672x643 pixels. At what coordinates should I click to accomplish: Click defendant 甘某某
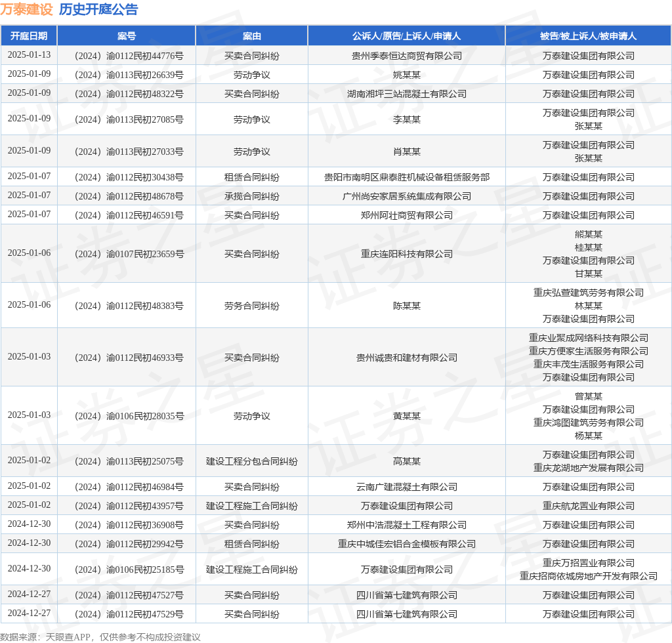tap(589, 274)
